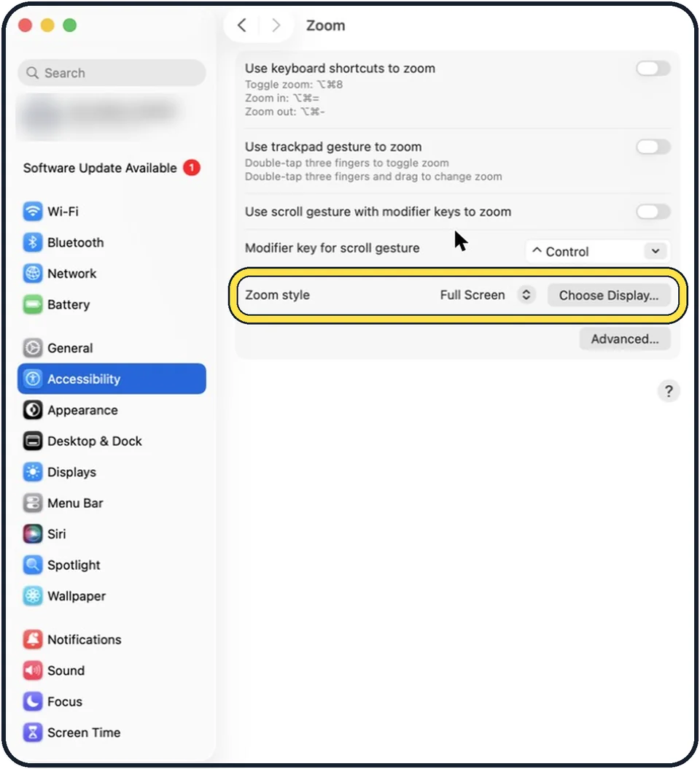Select General in the sidebar
Screen dimensions: 700x769
coord(70,348)
